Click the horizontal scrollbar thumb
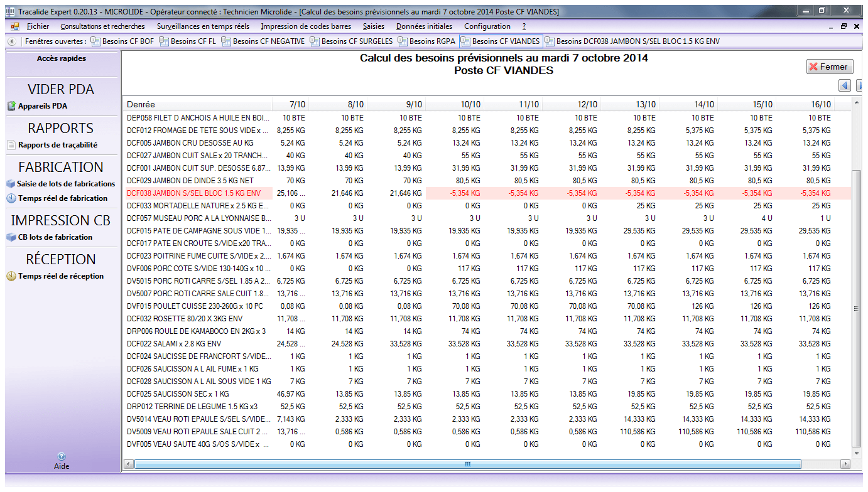868x492 pixels. 467,464
